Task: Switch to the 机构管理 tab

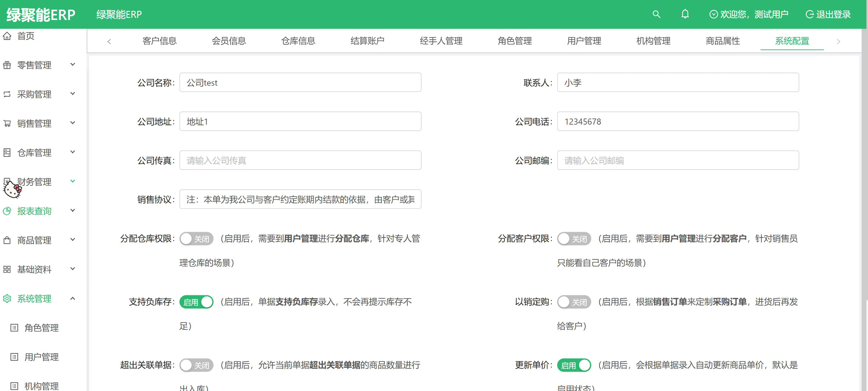Action: point(653,41)
